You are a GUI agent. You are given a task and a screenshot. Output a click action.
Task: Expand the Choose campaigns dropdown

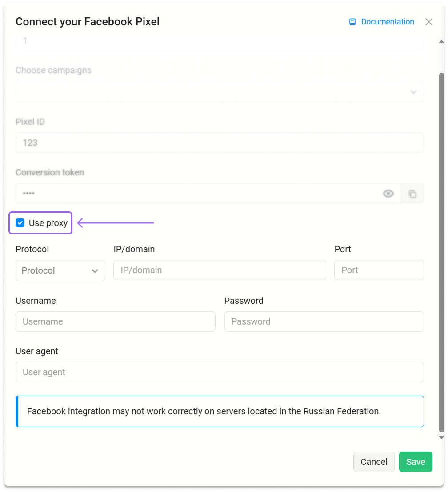pyautogui.click(x=220, y=92)
